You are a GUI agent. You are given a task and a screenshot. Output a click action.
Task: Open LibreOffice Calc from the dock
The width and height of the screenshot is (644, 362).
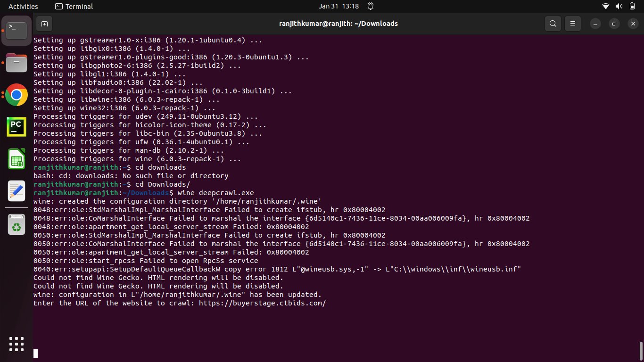[17, 159]
